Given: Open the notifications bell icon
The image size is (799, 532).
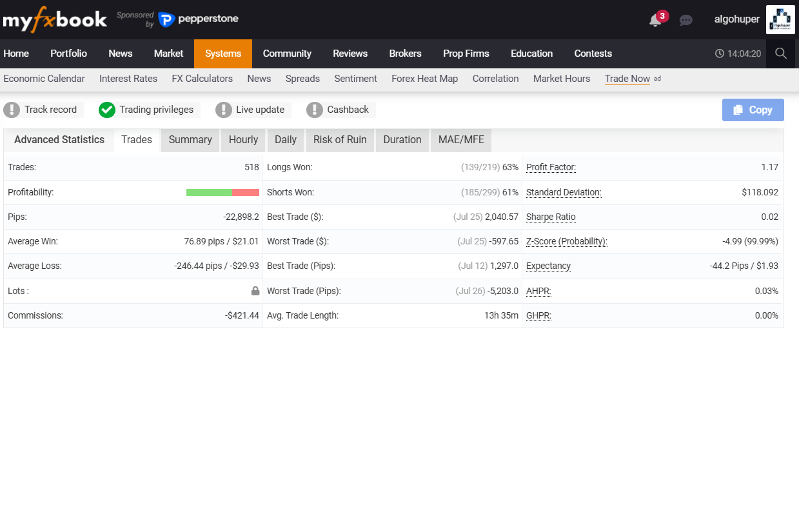Looking at the screenshot, I should click(655, 20).
